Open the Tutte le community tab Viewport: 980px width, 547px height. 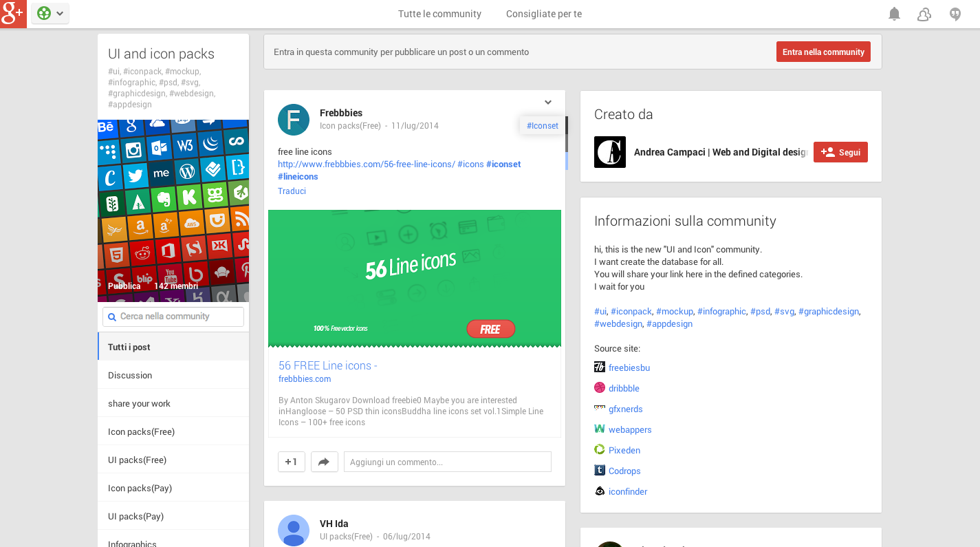439,14
